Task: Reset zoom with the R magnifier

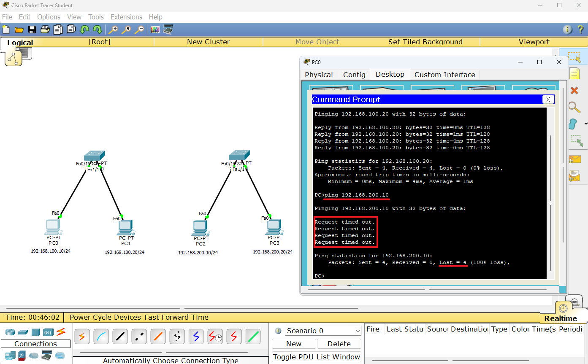Action: tap(126, 30)
